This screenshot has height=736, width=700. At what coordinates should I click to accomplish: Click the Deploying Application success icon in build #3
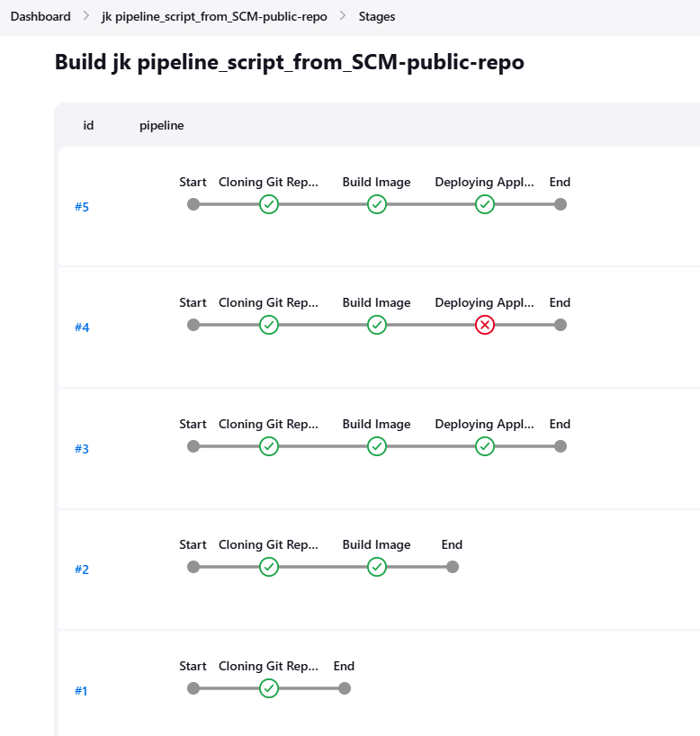pyautogui.click(x=484, y=446)
